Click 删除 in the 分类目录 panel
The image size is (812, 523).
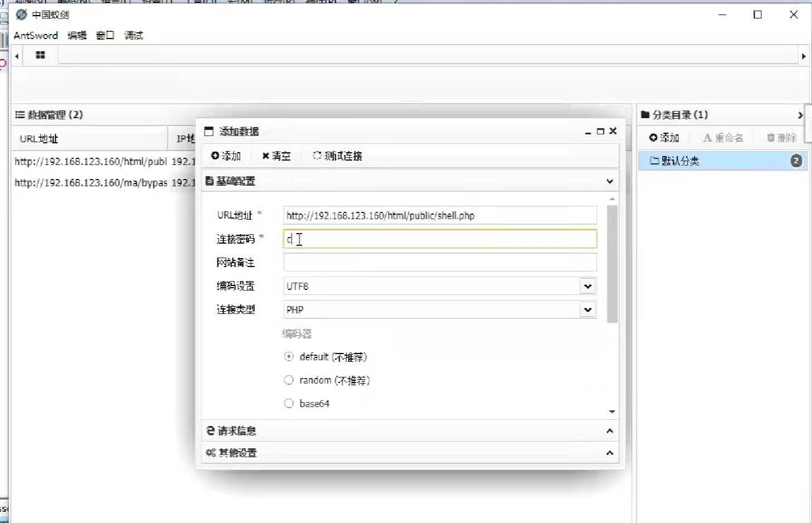click(x=781, y=138)
